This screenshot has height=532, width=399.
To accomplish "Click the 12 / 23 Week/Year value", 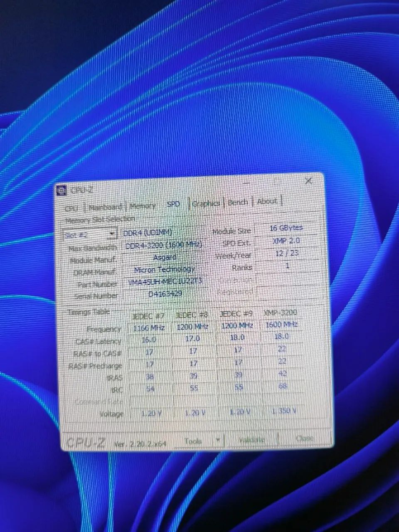I will pyautogui.click(x=287, y=253).
